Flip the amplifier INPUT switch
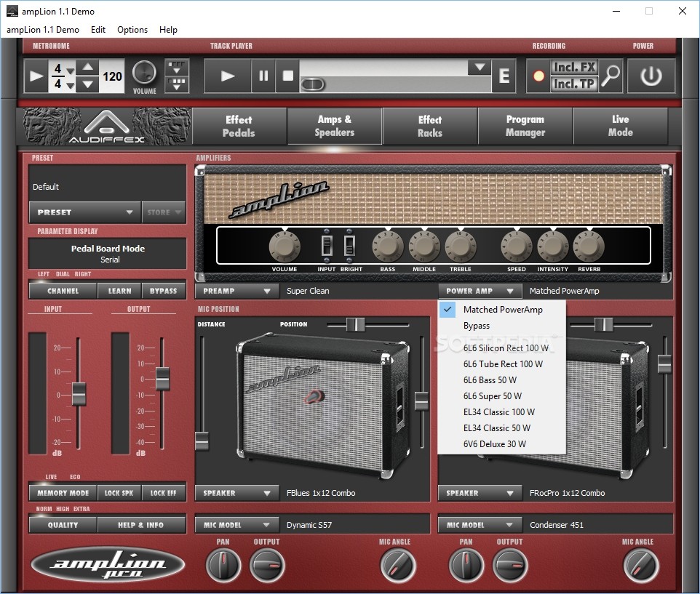700x594 pixels. [x=327, y=245]
